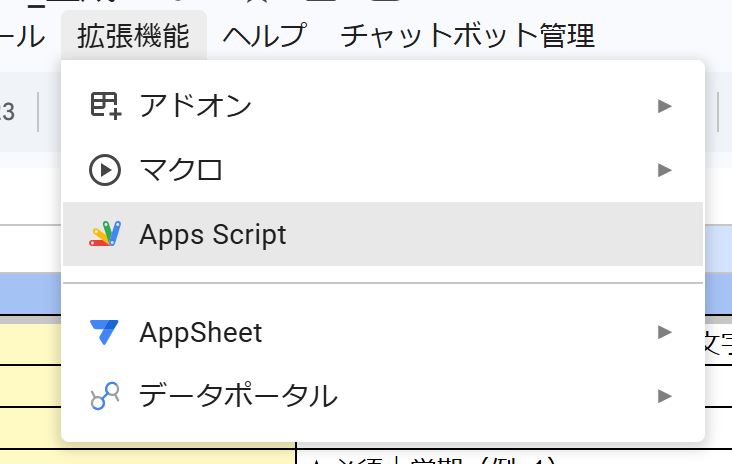Image resolution: width=732 pixels, height=464 pixels.
Task: Select the AppSheet menu entry
Action: click(x=383, y=332)
